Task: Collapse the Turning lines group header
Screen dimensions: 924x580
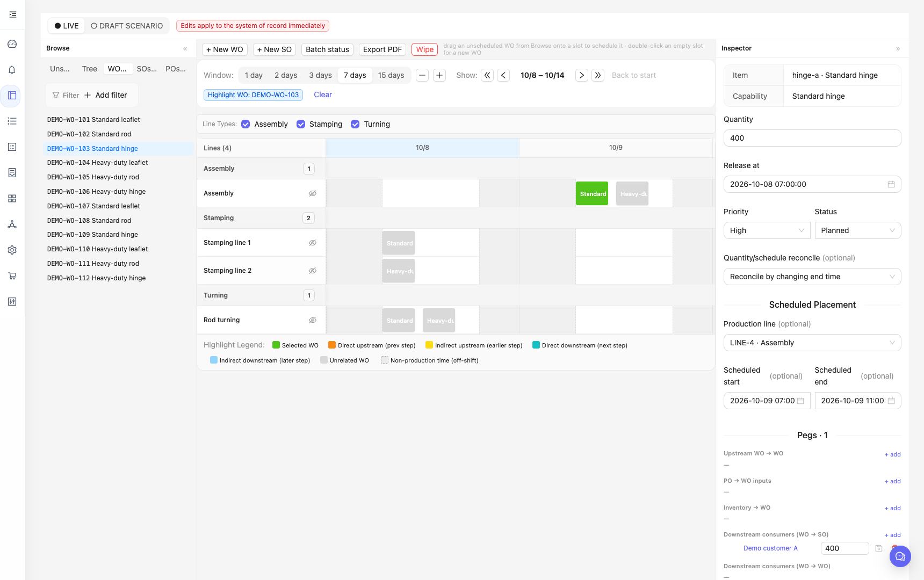Action: pos(261,295)
